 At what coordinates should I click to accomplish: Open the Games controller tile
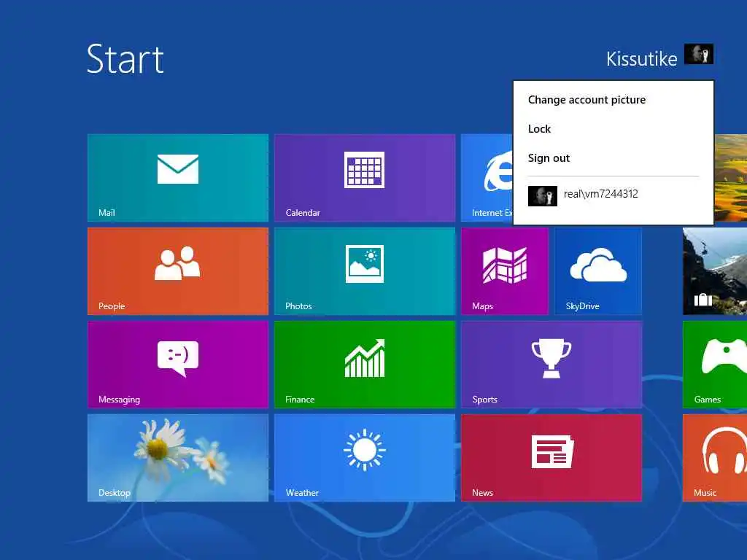click(x=715, y=365)
